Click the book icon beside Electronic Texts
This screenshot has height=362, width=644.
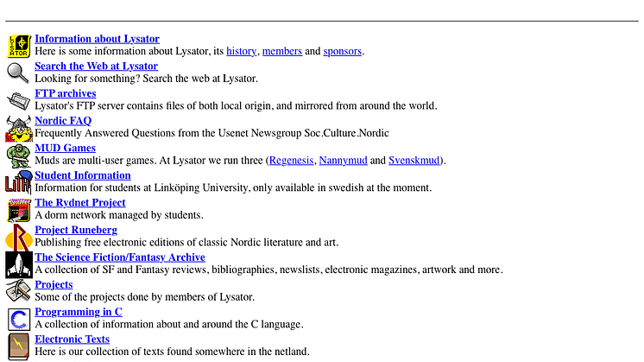click(x=18, y=346)
